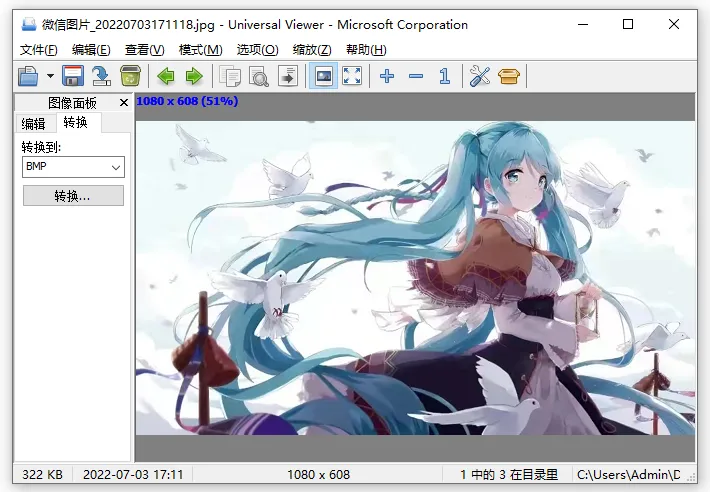710x492 pixels.
Task: Go to next file with right arrow
Action: click(x=194, y=76)
